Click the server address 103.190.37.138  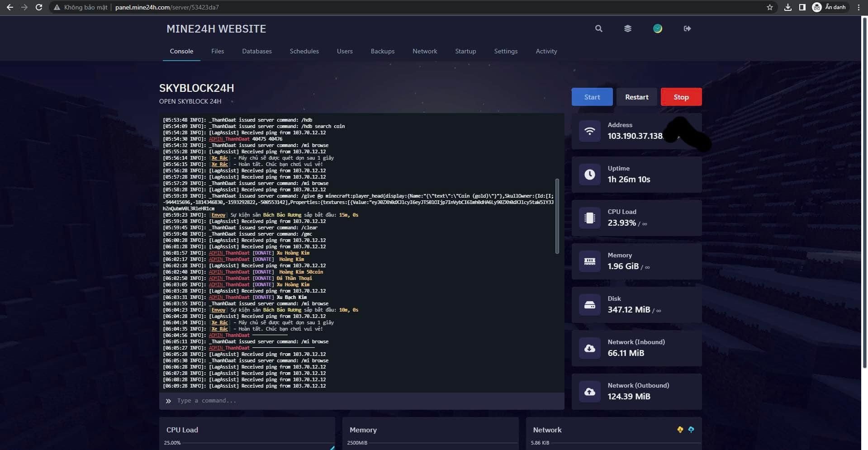(635, 136)
